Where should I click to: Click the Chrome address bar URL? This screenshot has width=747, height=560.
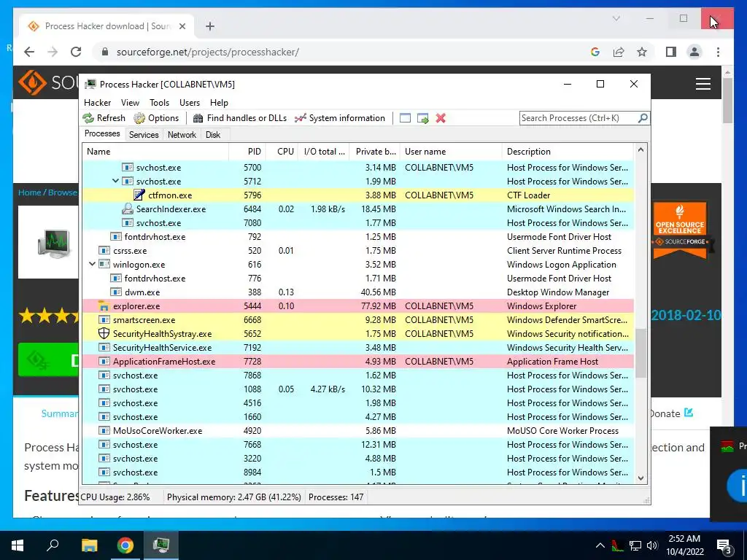208,52
